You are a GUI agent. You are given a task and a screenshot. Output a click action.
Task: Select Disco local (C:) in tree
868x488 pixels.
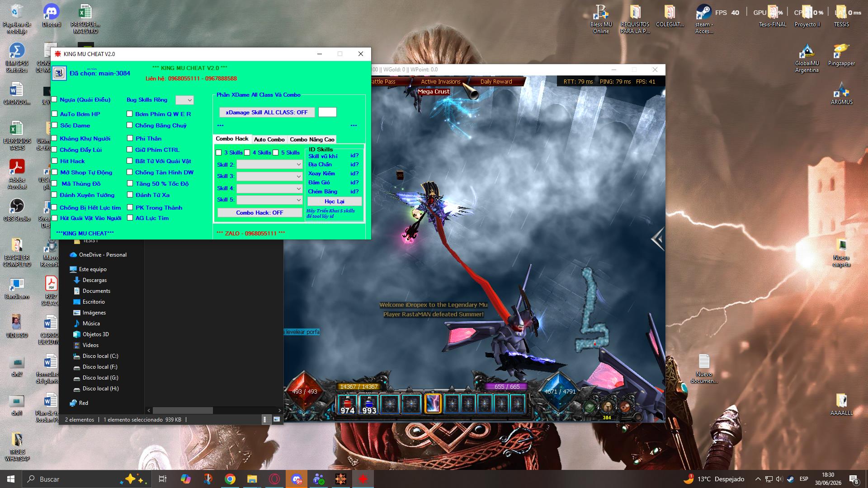point(100,356)
